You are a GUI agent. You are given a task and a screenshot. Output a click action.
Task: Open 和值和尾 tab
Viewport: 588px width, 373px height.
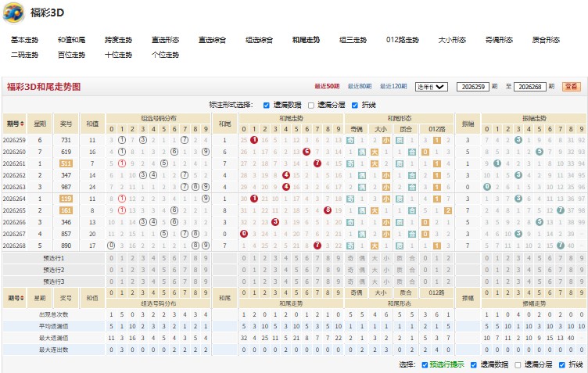(72, 40)
